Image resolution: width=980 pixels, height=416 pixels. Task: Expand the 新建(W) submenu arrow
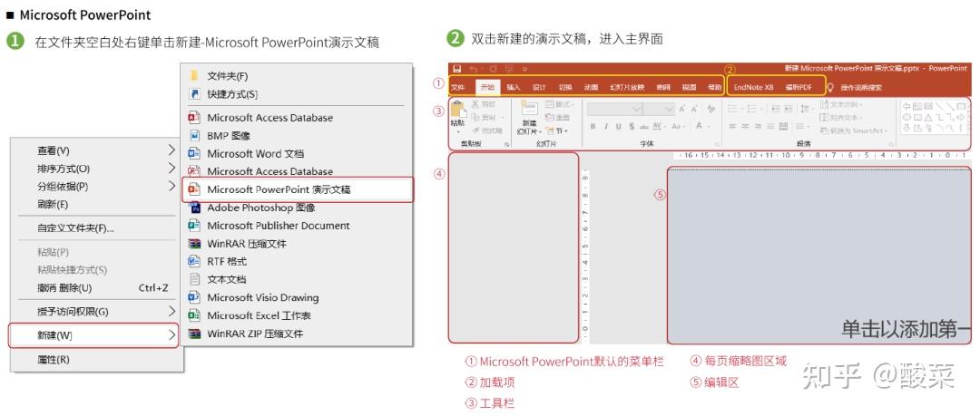(x=171, y=335)
